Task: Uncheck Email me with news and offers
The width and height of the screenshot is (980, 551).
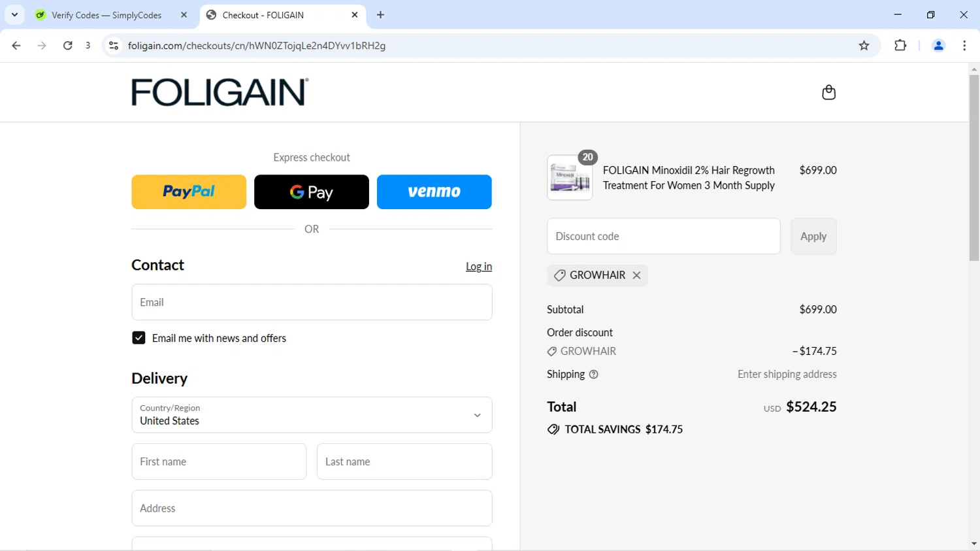Action: pos(139,338)
